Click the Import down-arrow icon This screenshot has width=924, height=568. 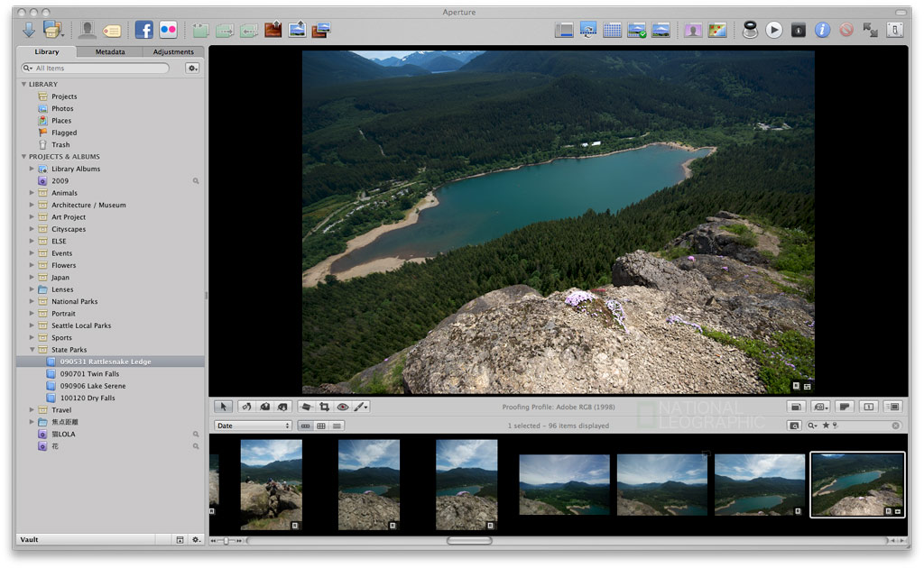(x=28, y=30)
